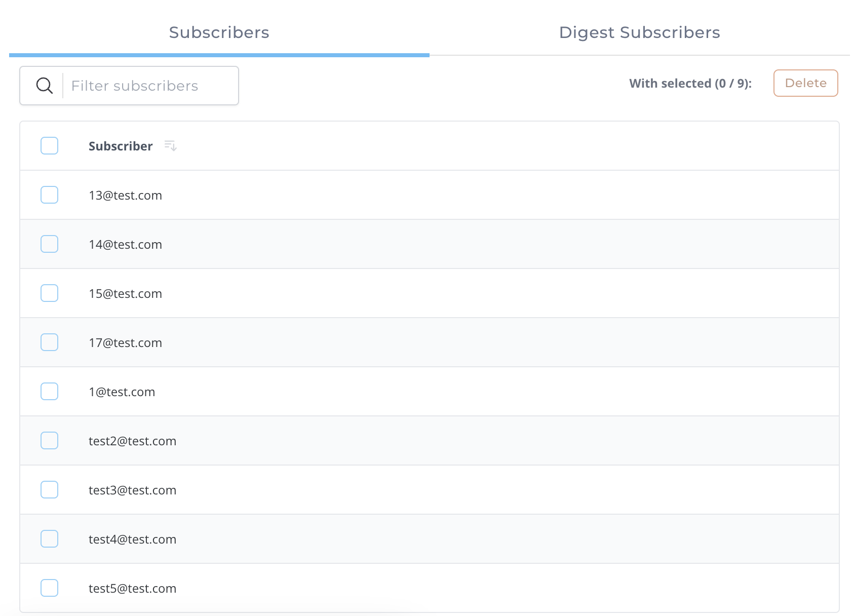Viewport: 853px width, 616px height.
Task: Check the checkbox for 14@test.com
Action: 49,244
